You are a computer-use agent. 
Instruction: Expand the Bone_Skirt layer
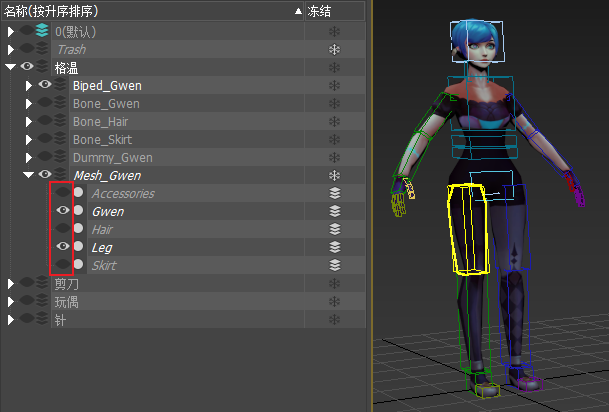pos(29,139)
